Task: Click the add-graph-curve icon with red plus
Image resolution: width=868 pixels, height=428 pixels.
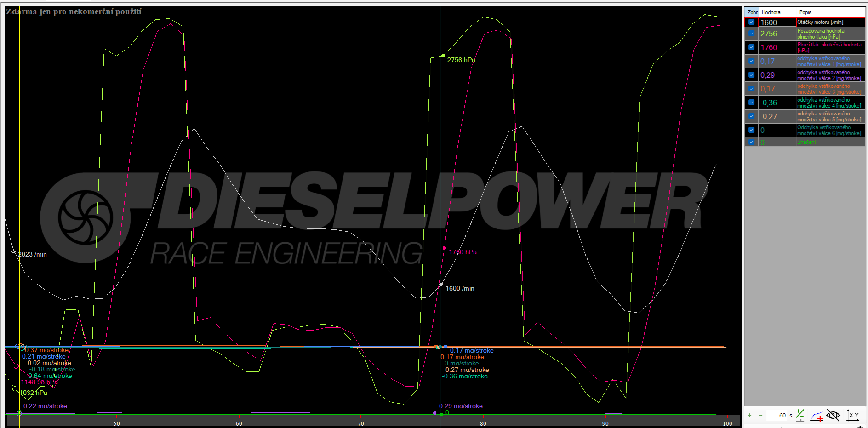Action: coord(817,415)
